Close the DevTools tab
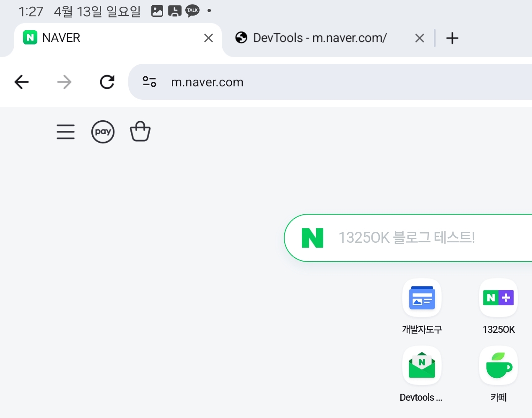 [420, 38]
